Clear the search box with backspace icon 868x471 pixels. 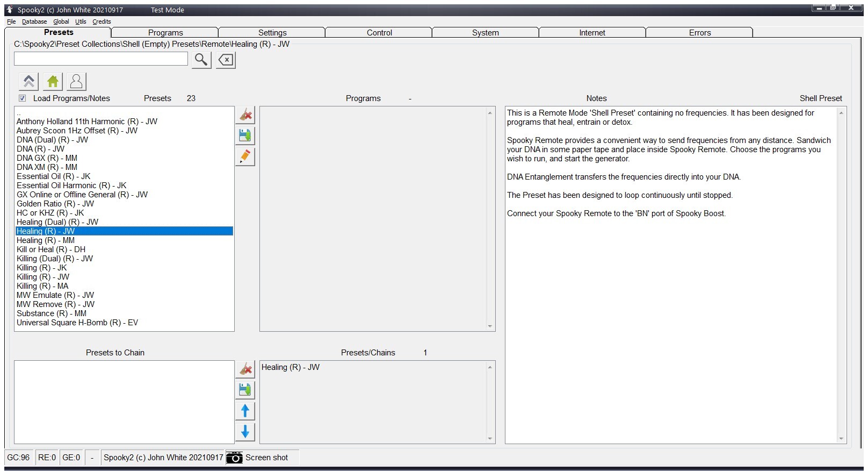coord(226,60)
